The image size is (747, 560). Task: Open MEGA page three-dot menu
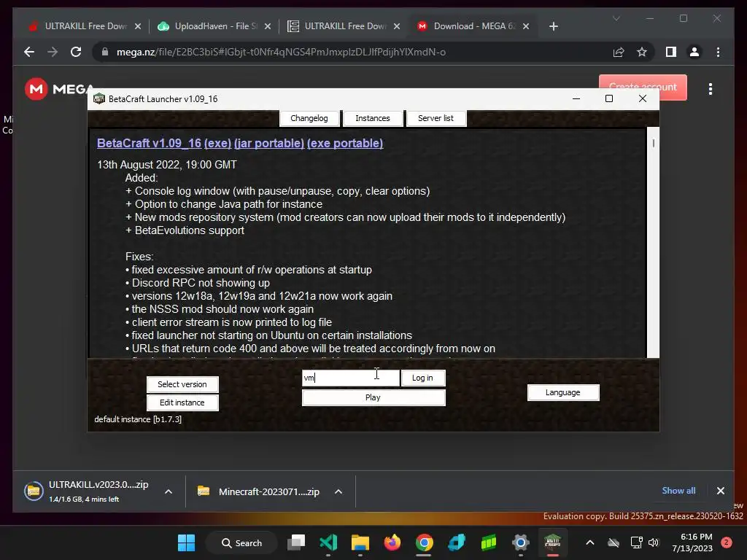pos(711,89)
